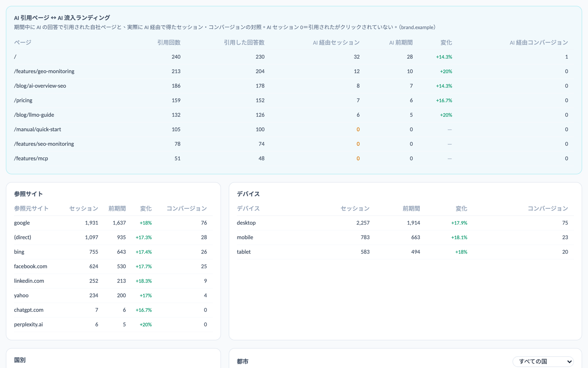Select the desktop device row
This screenshot has width=588, height=368.
405,223
